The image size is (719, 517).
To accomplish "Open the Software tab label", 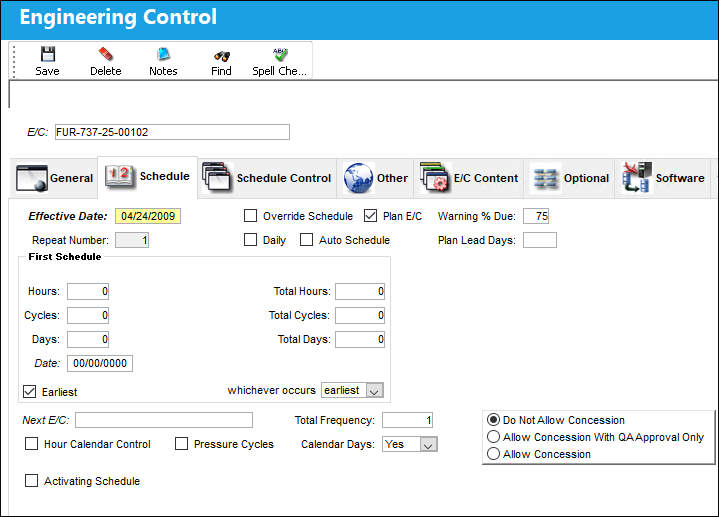I will pos(680,178).
